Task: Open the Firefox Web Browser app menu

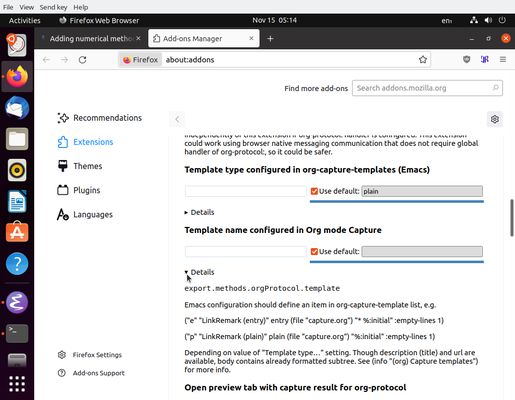Action: pos(99,20)
